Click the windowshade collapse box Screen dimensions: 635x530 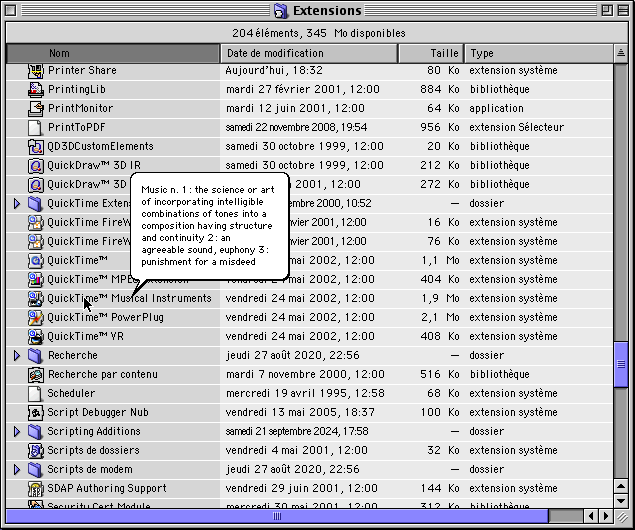[623, 11]
